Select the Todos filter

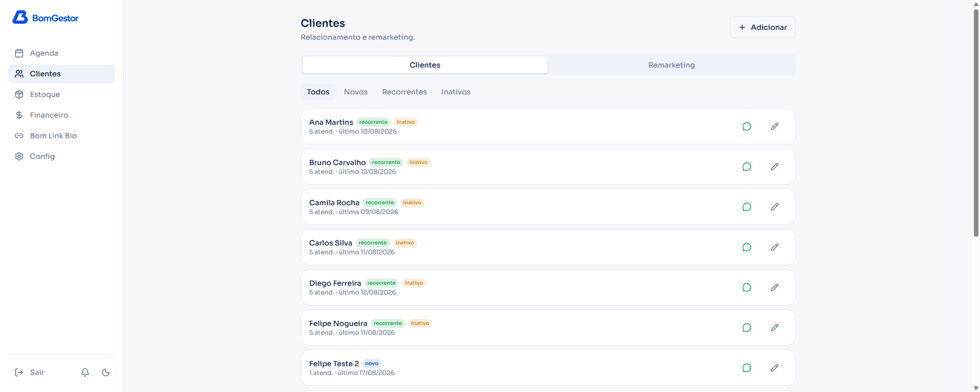(318, 92)
